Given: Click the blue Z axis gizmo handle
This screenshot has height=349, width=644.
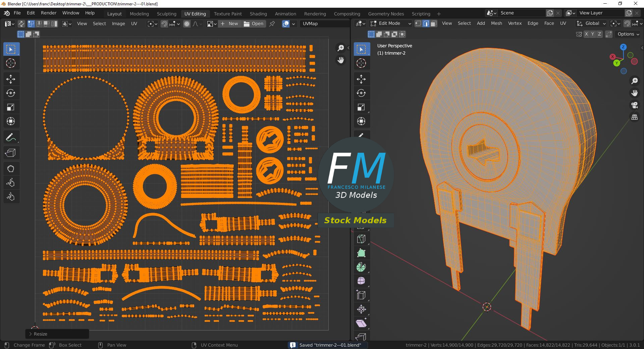Looking at the screenshot, I should 623,47.
